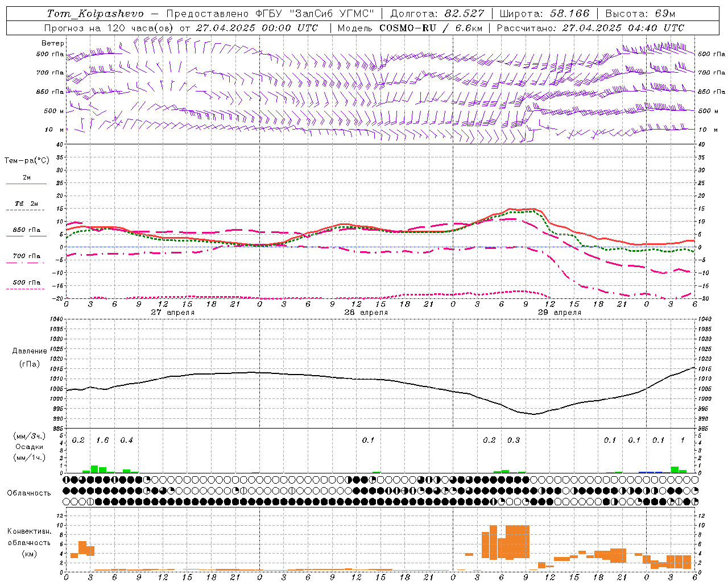Click the '0.3' precipitation amount value

[x=513, y=440]
